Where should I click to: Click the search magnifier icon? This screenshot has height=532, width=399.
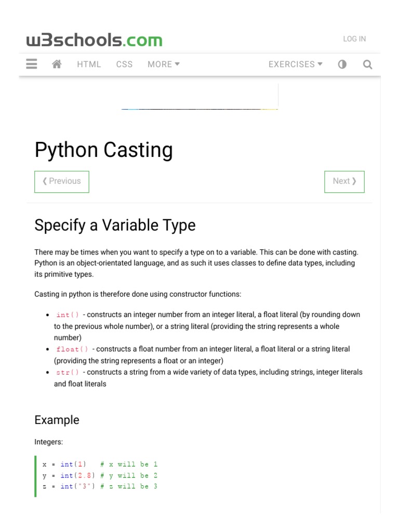[x=367, y=64]
